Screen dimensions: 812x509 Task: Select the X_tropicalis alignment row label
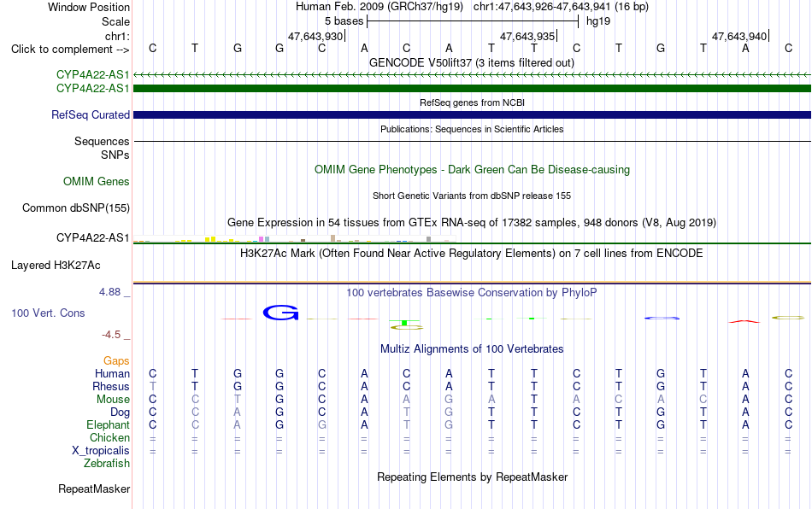[101, 451]
